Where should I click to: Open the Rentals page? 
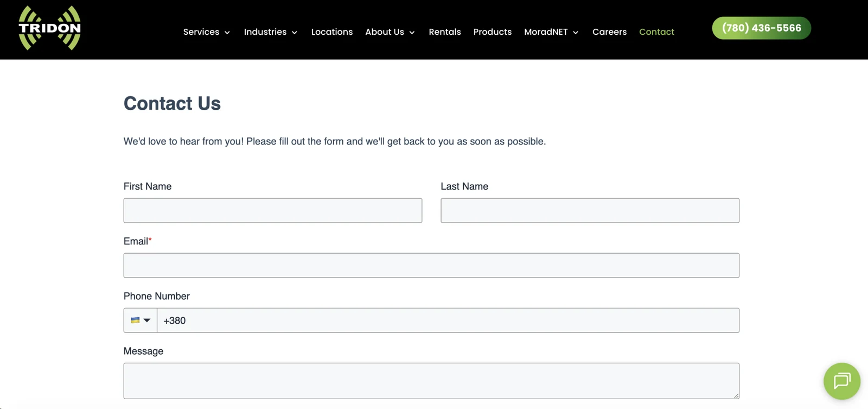click(445, 32)
